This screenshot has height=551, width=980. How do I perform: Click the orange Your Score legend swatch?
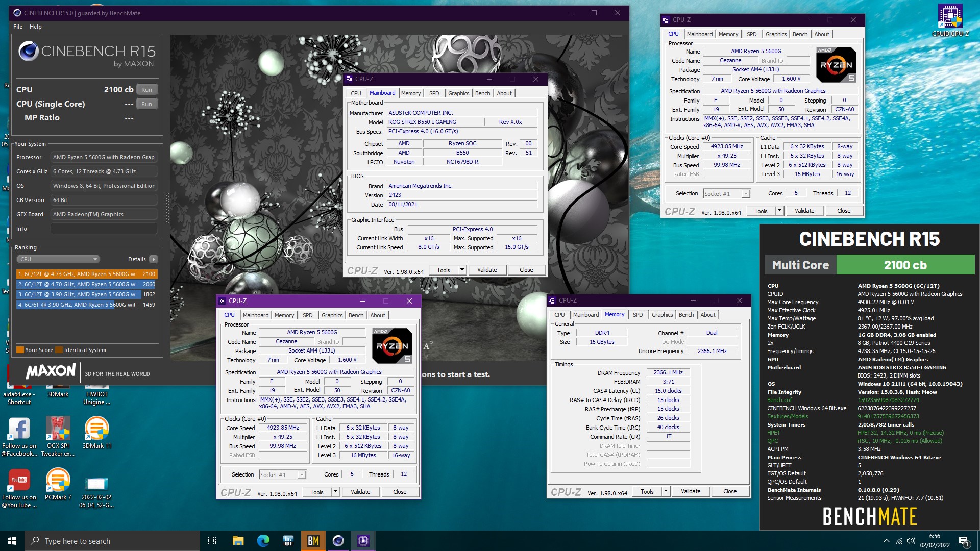[x=20, y=350]
